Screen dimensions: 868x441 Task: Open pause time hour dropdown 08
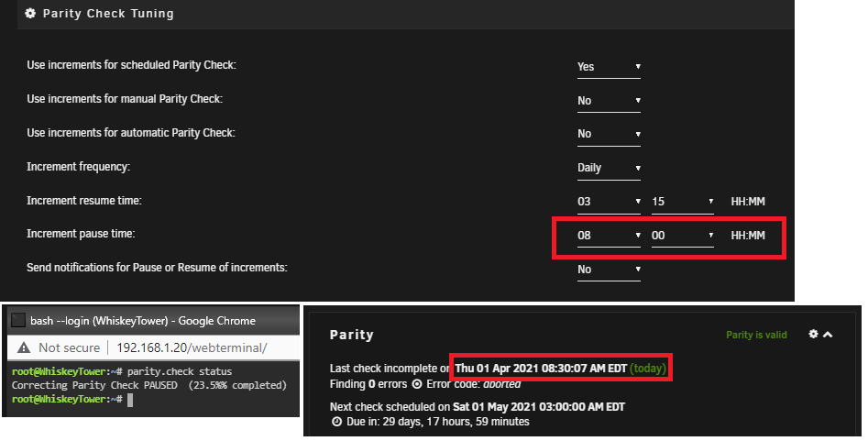coord(609,236)
